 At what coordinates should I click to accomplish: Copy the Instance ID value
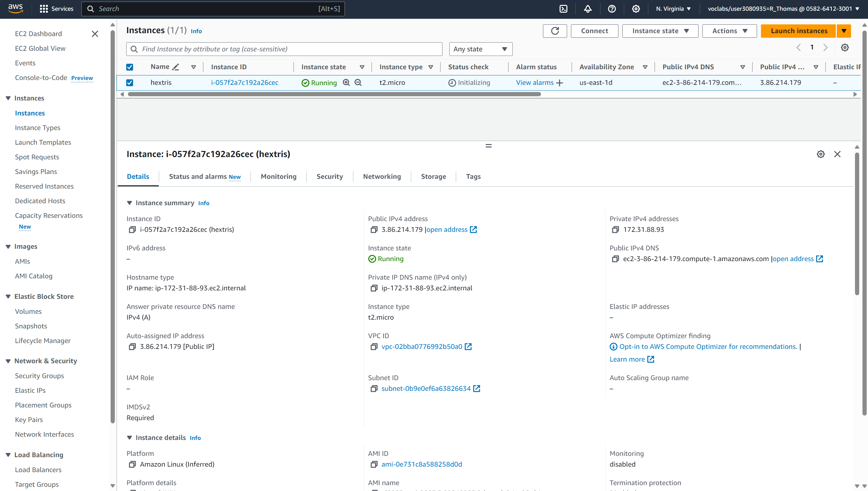[132, 230]
